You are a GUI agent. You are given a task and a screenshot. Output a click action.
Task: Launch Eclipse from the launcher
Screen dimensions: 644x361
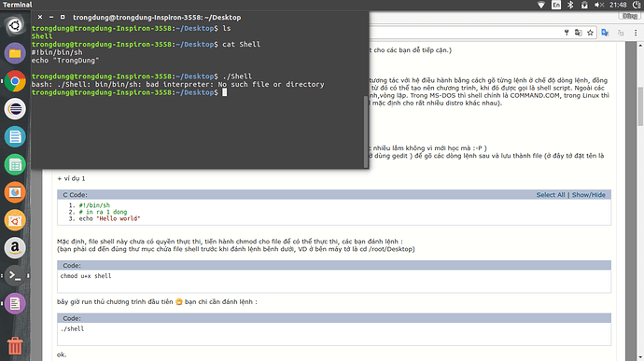click(x=15, y=109)
